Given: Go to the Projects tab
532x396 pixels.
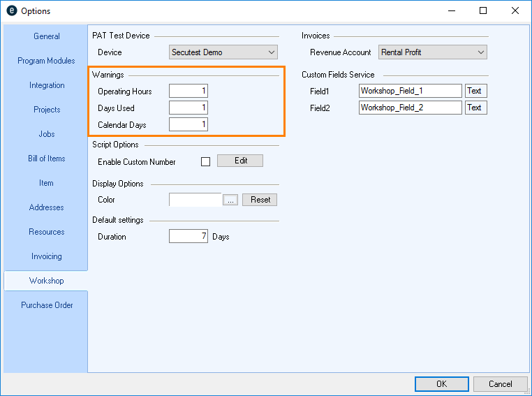Looking at the screenshot, I should (x=47, y=110).
